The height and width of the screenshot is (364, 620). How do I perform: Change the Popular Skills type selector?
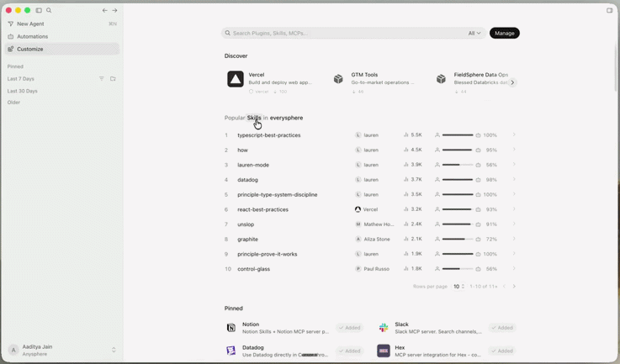[x=254, y=118]
